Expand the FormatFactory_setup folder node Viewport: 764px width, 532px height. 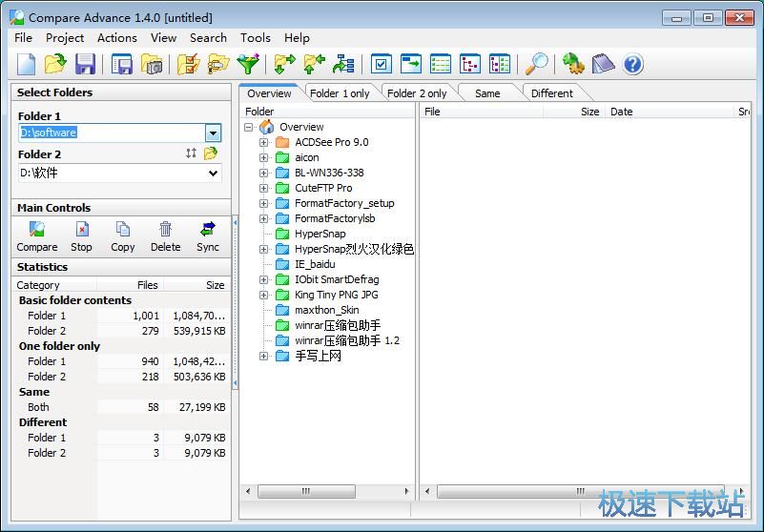pos(263,204)
